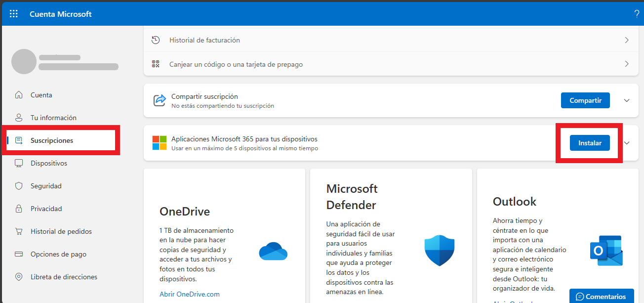Image resolution: width=644 pixels, height=303 pixels.
Task: Click the Suscripciones list icon
Action: [19, 140]
